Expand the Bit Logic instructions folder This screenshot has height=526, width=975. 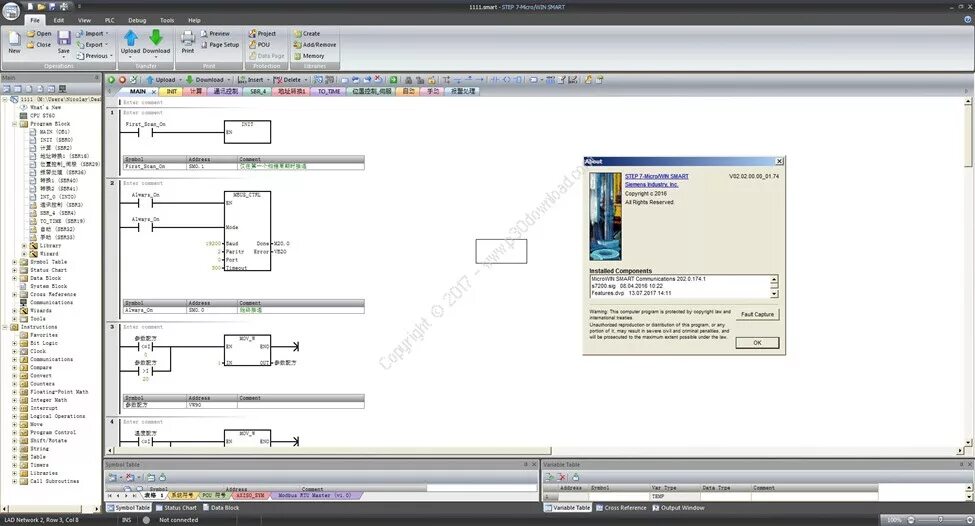(14, 343)
